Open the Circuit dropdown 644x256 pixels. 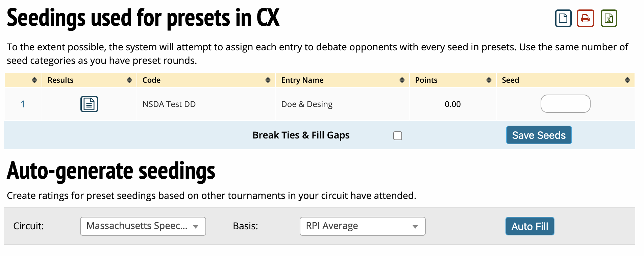(143, 226)
